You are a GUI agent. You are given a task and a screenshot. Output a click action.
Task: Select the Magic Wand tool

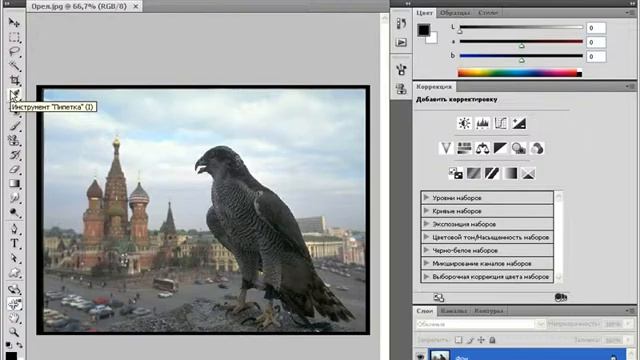point(14,66)
